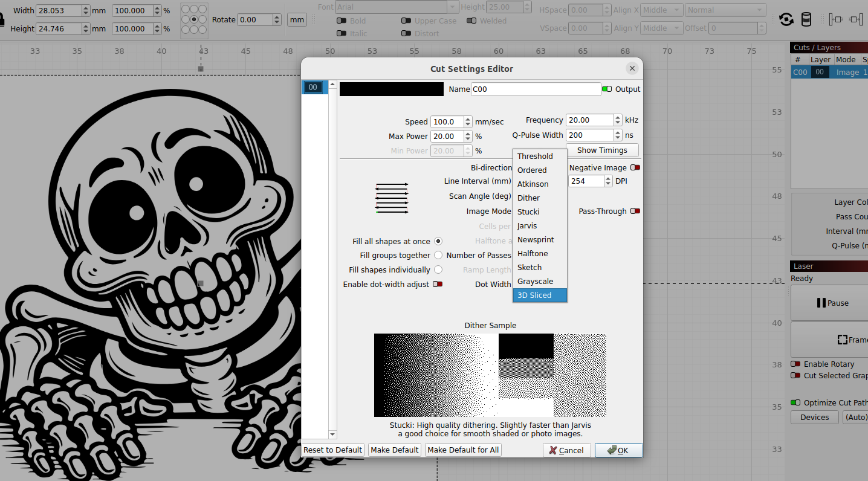
Task: Enable the Negative Image toggle
Action: [635, 167]
